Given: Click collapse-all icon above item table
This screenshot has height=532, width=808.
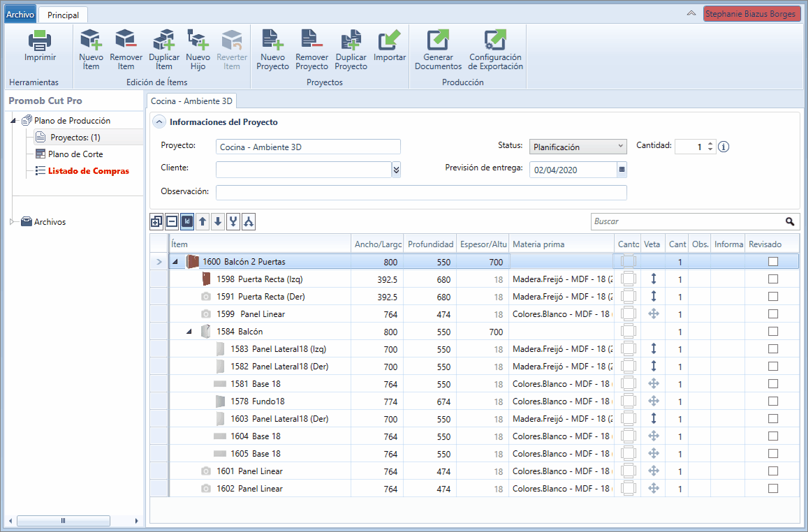Looking at the screenshot, I should 172,221.
